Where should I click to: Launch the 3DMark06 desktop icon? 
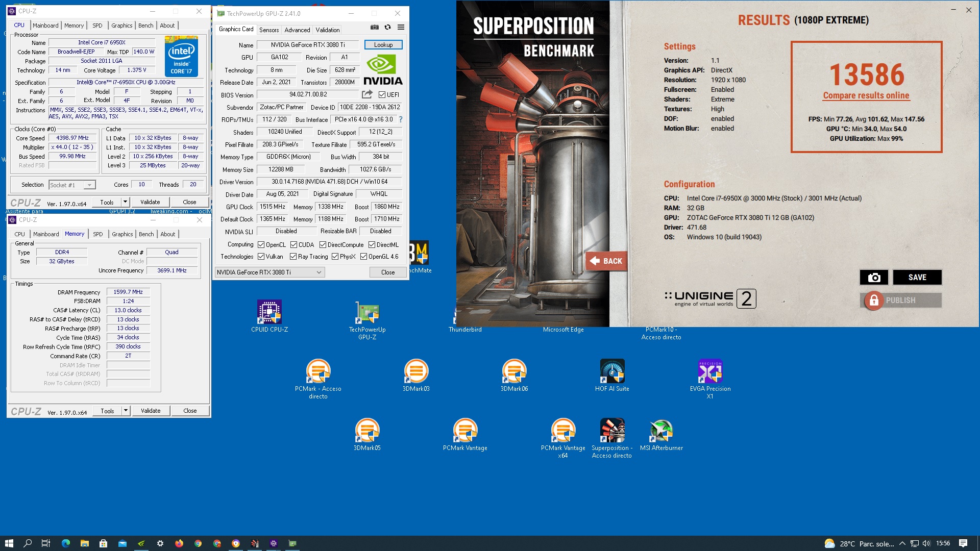click(514, 375)
